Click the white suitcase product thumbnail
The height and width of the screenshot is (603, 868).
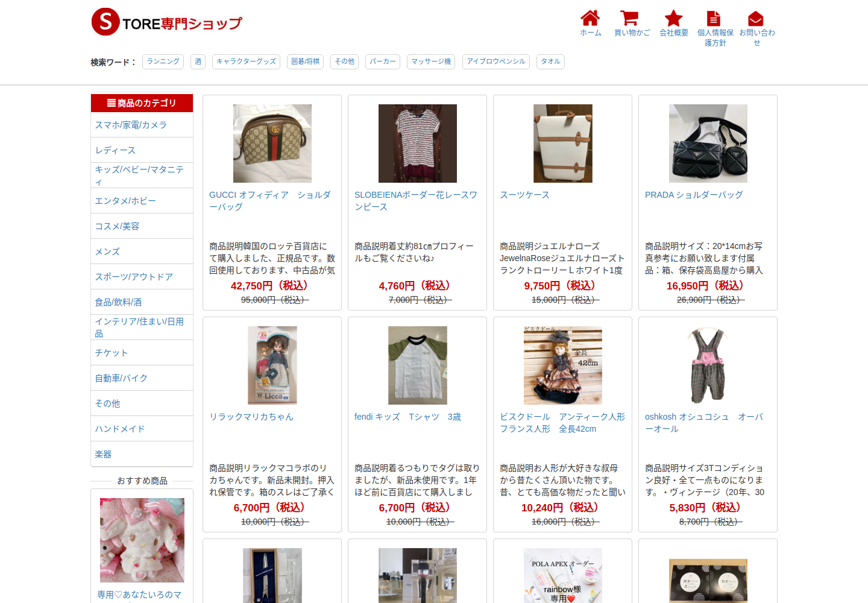click(x=563, y=144)
